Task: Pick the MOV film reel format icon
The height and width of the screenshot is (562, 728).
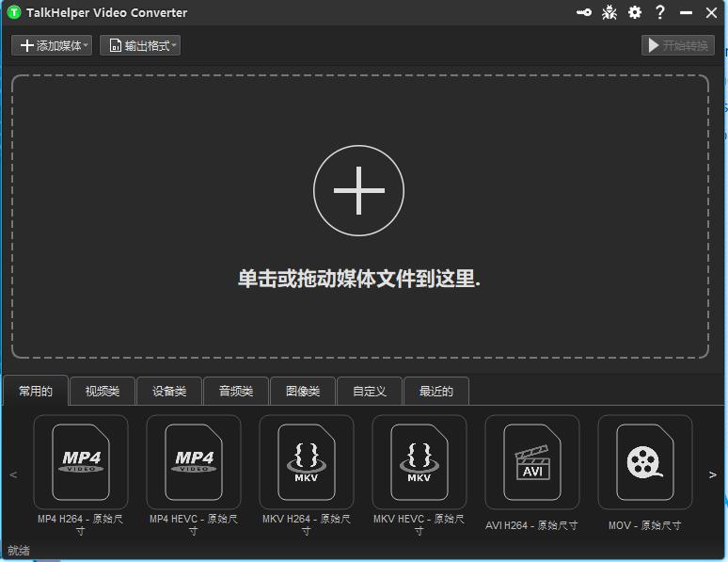Action: tap(645, 462)
